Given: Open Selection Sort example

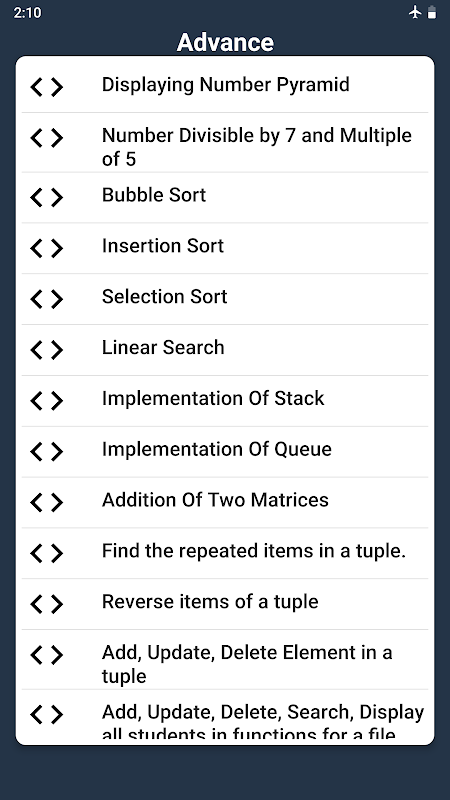Looking at the screenshot, I should (x=224, y=299).
